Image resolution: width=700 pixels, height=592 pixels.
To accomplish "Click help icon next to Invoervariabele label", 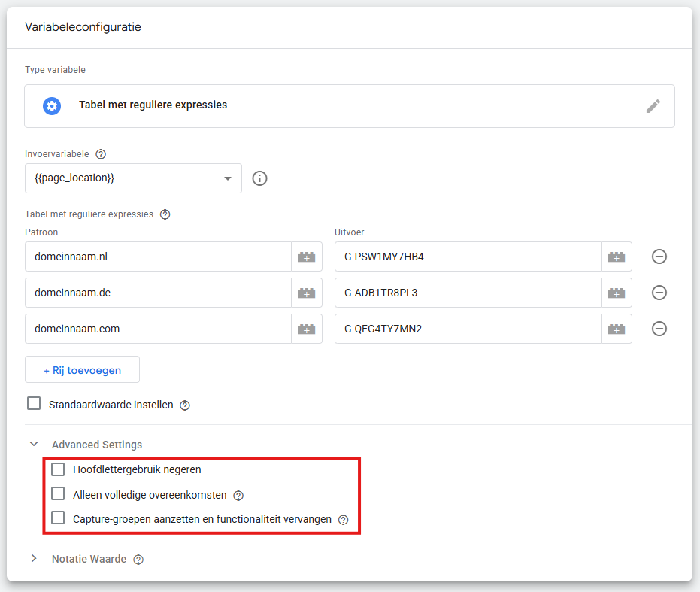I will (x=101, y=154).
